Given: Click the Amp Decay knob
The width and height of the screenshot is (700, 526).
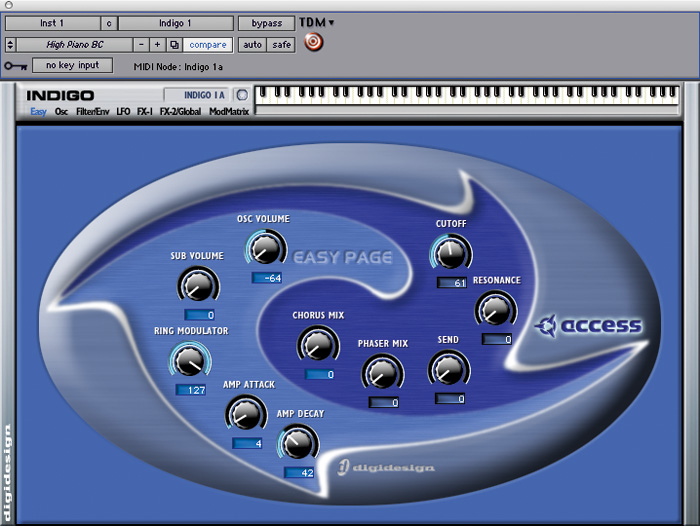Looking at the screenshot, I should coord(298,443).
